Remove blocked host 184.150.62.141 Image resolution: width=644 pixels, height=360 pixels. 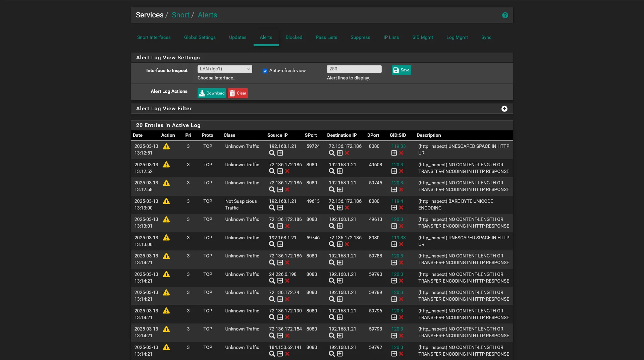[287, 354]
